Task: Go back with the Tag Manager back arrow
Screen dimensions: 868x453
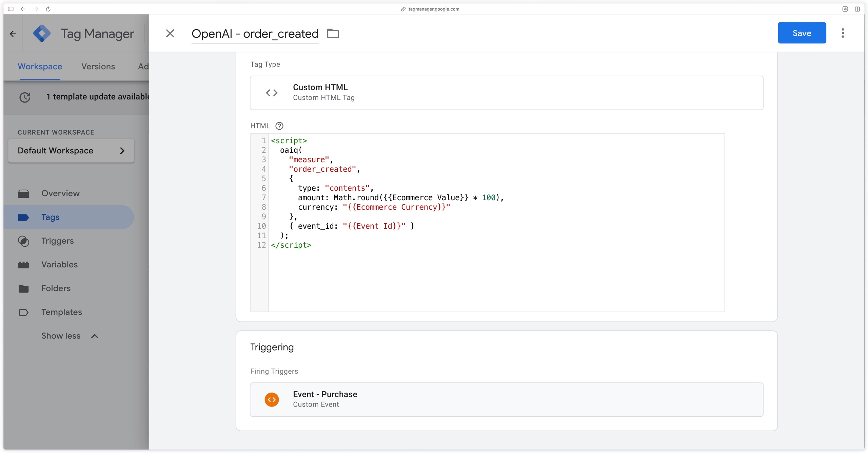Action: pos(13,34)
